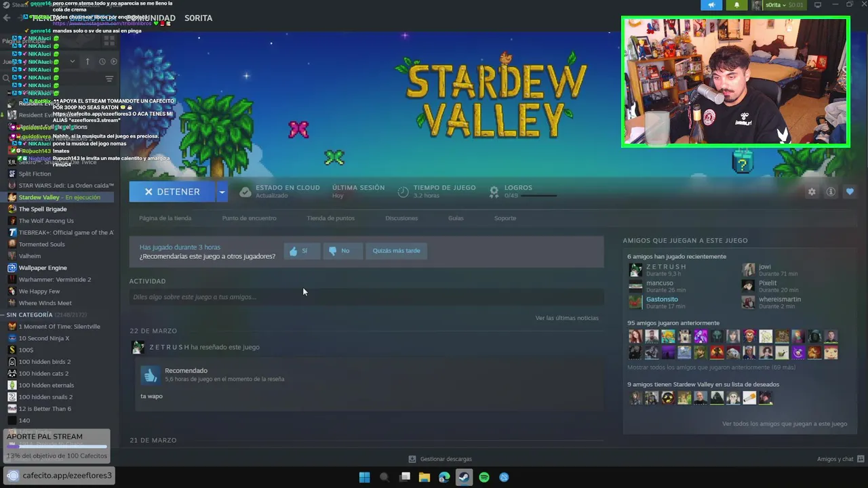Viewport: 868px width, 488px height.
Task: Open Ver las últimas noticias link
Action: pos(567,318)
